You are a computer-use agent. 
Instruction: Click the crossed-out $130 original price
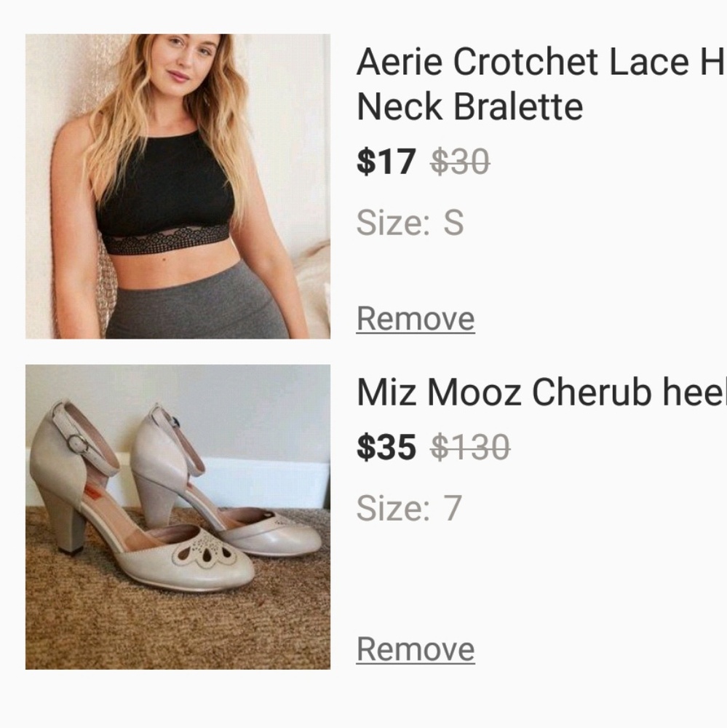470,448
